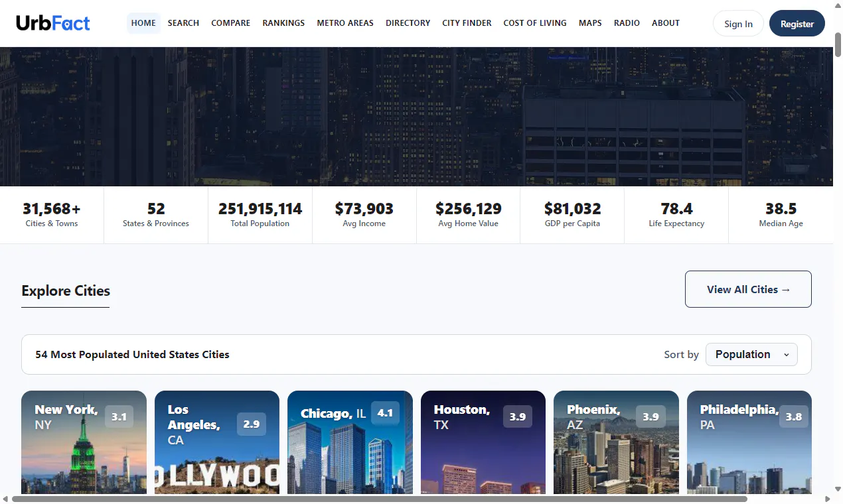843x504 pixels.
Task: Click the scroll left arrow
Action: coord(5,499)
